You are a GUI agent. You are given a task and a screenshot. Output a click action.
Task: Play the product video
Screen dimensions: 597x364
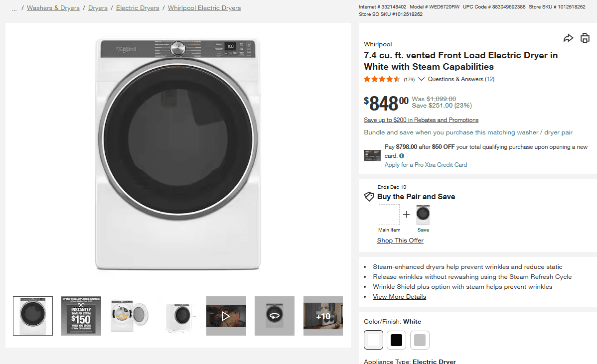[x=226, y=316]
